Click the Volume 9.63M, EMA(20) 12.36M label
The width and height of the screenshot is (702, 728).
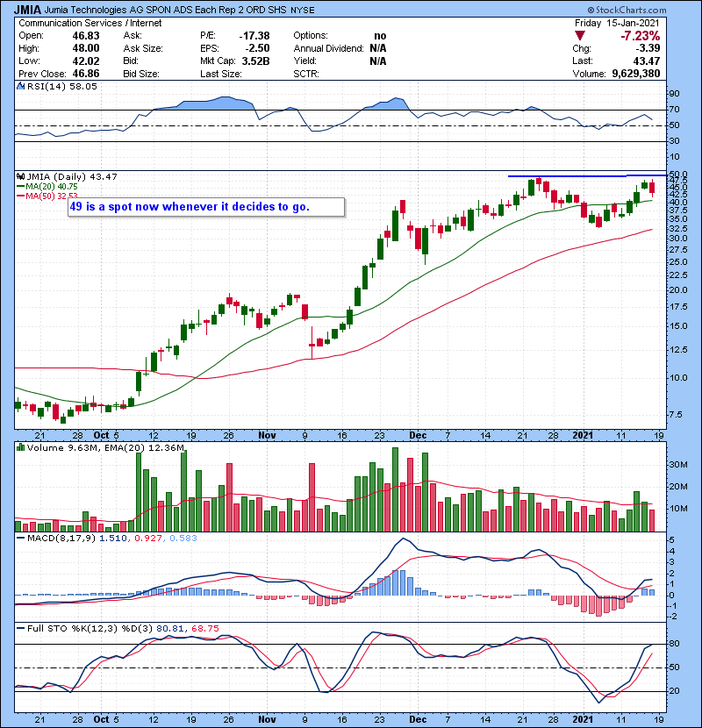click(x=105, y=448)
